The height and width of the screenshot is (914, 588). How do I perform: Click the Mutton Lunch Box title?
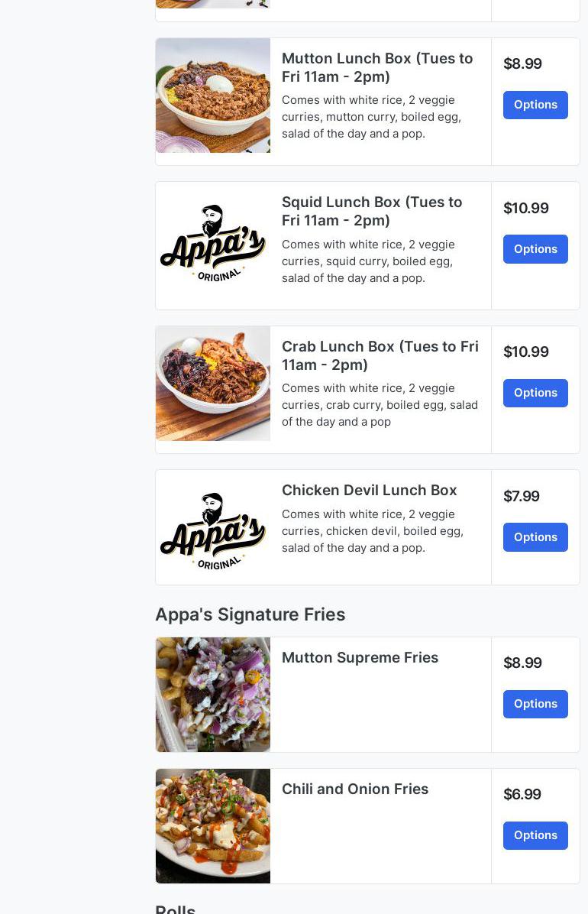click(377, 67)
